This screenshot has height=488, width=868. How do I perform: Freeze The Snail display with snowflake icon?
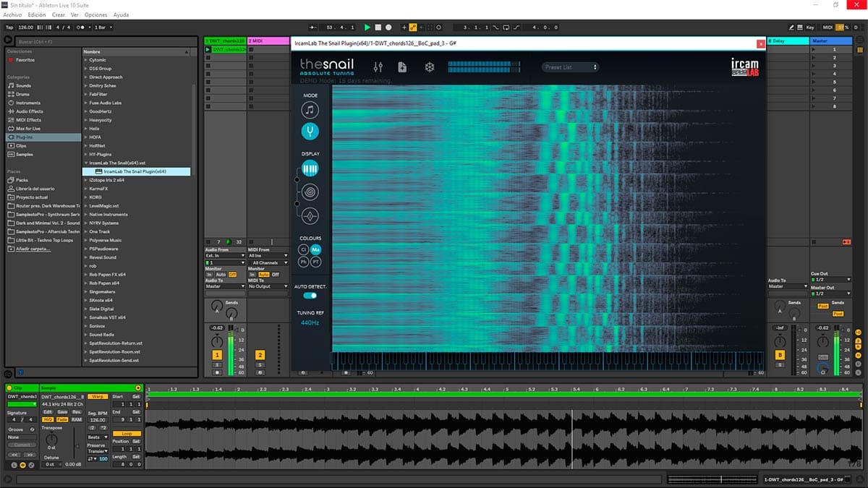click(429, 67)
